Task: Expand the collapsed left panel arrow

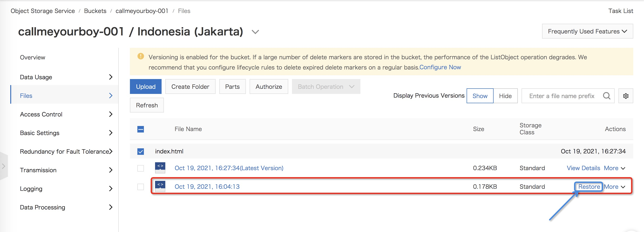Action: [3, 166]
